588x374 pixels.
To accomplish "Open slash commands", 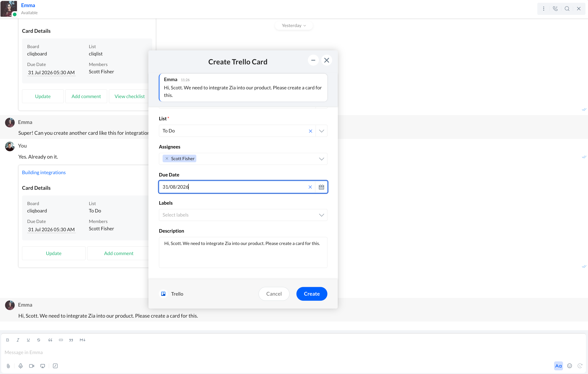I will 55,366.
